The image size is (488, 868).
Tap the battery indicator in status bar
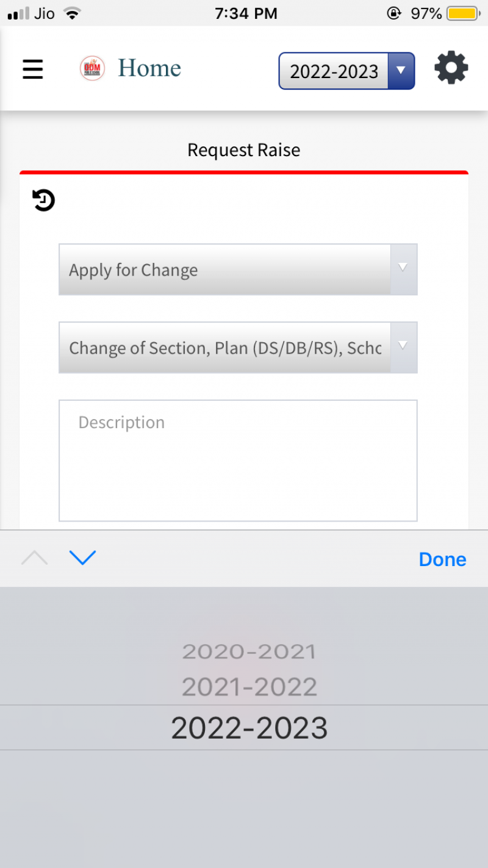[x=464, y=13]
